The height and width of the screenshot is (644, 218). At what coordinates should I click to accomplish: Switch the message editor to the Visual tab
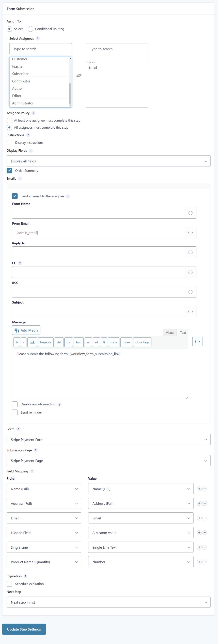(170, 333)
